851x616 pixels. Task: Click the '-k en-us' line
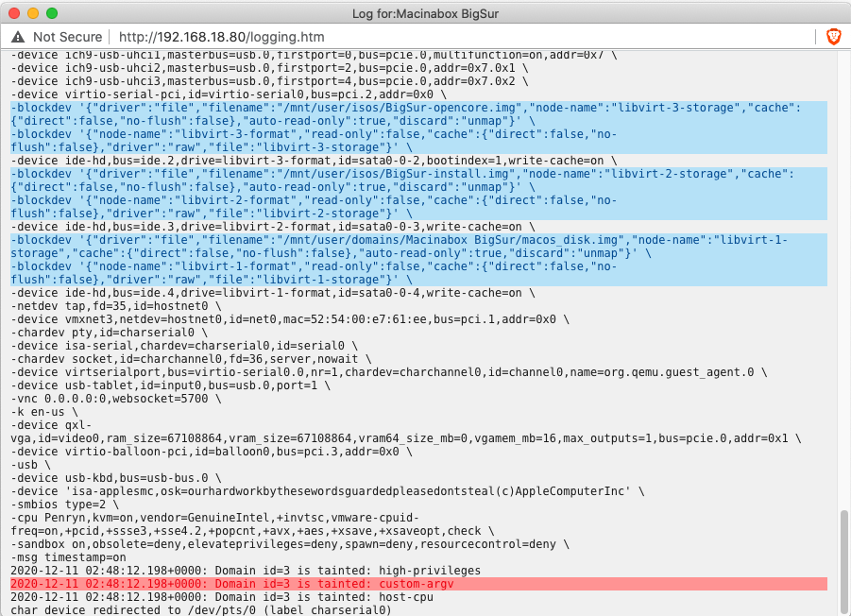pyautogui.click(x=44, y=412)
